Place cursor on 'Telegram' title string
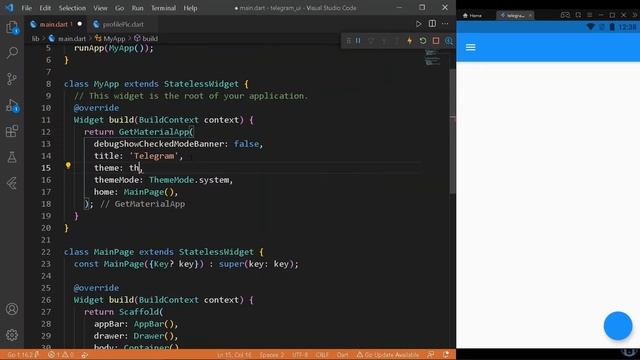The image size is (640, 360). pyautogui.click(x=154, y=156)
